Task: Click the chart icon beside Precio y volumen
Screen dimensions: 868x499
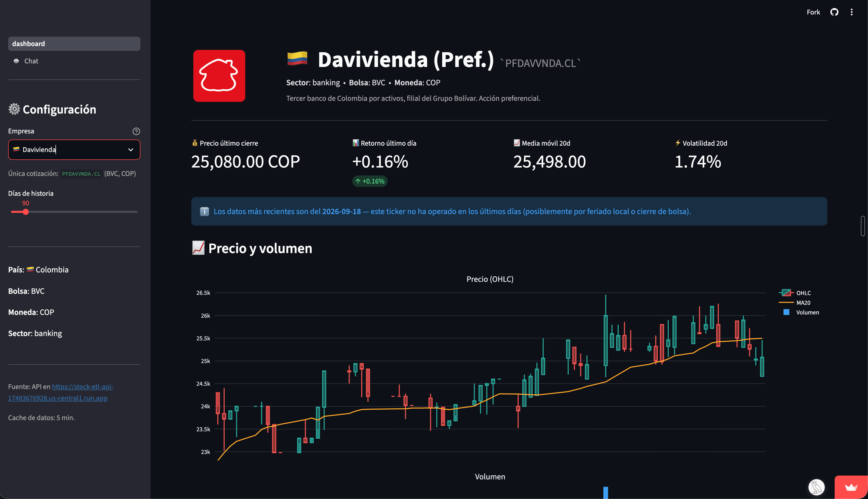Action: [198, 248]
